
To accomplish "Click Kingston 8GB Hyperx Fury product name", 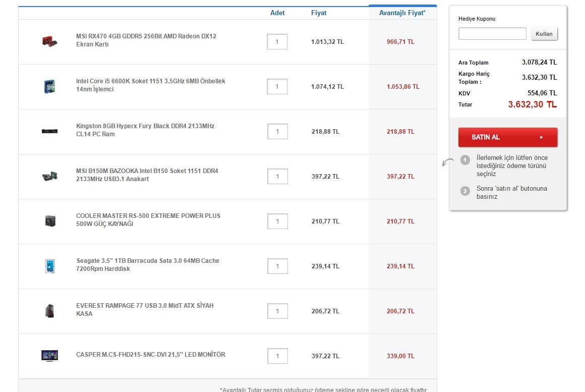I will 145,130.
